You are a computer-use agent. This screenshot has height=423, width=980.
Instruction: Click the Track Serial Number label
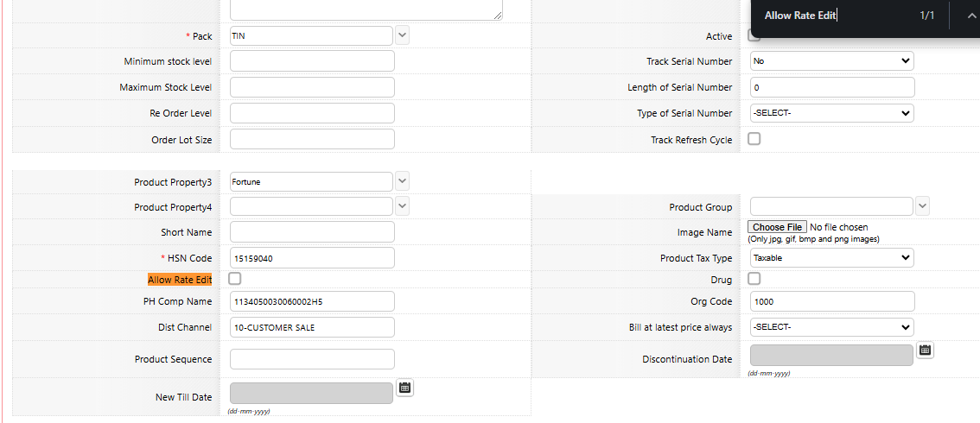pyautogui.click(x=689, y=62)
